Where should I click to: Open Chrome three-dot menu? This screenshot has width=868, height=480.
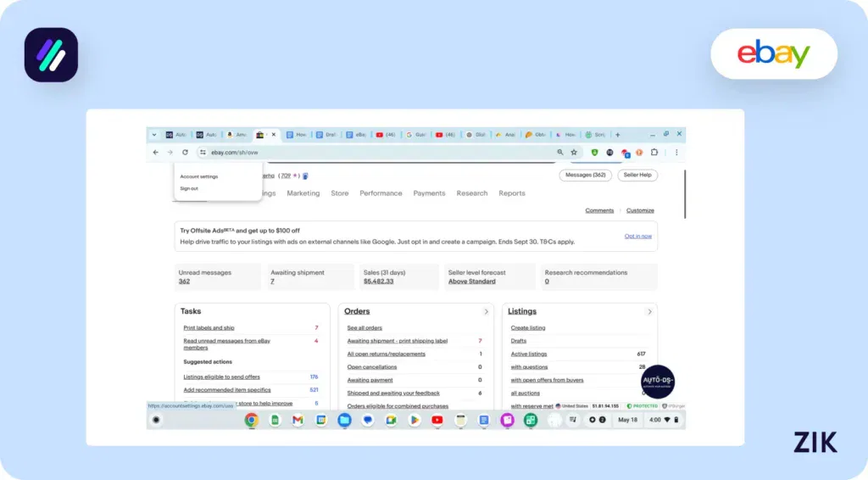click(x=676, y=153)
